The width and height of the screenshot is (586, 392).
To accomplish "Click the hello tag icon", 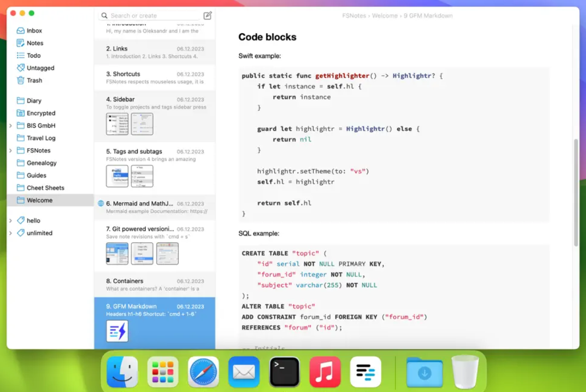I will tap(21, 221).
